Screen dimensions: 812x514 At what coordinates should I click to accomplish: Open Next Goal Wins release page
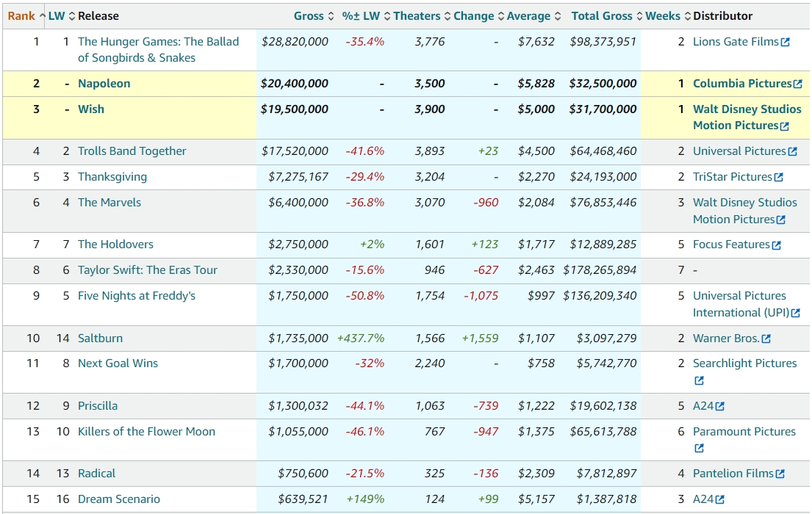point(118,364)
